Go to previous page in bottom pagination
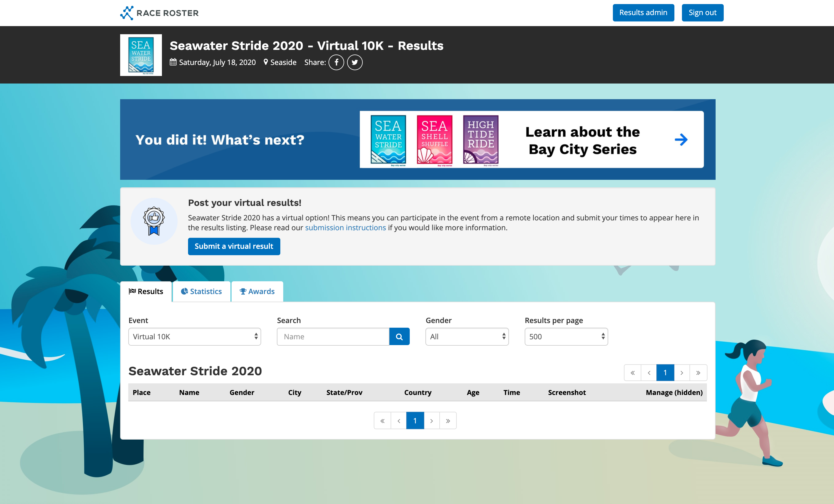Image resolution: width=834 pixels, height=504 pixels. pyautogui.click(x=399, y=421)
